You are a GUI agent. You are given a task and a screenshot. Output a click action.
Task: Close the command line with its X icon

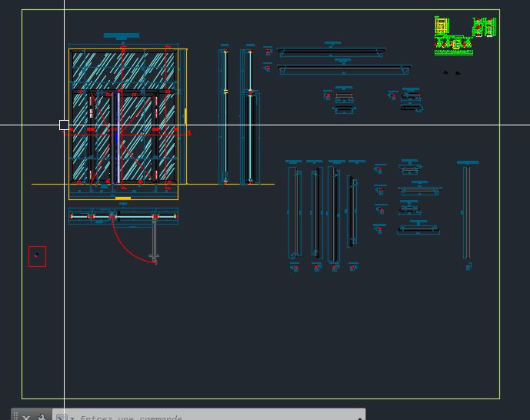click(26, 418)
